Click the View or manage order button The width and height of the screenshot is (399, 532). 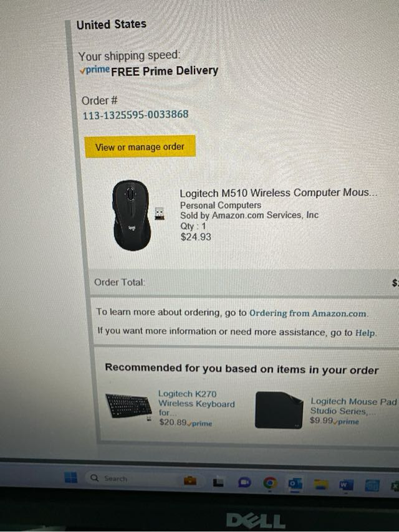pyautogui.click(x=140, y=146)
